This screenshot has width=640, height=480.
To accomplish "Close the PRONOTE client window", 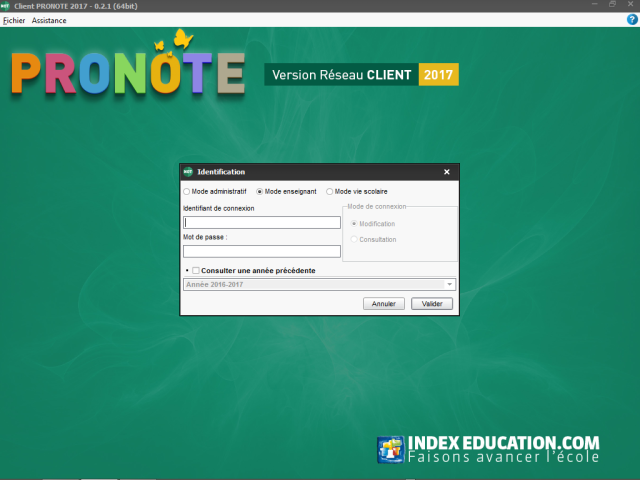I will pos(630,4).
